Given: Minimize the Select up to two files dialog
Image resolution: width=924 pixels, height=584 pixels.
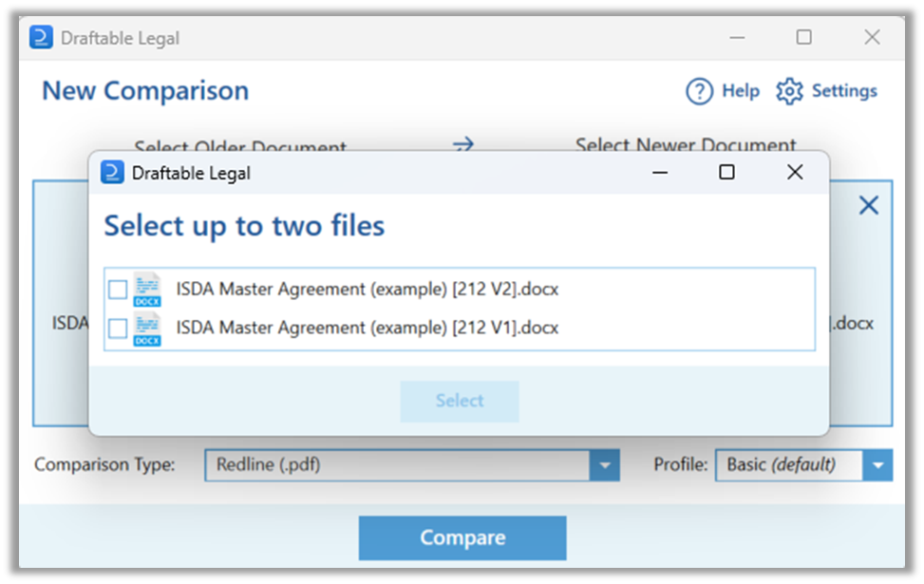Looking at the screenshot, I should pos(660,172).
